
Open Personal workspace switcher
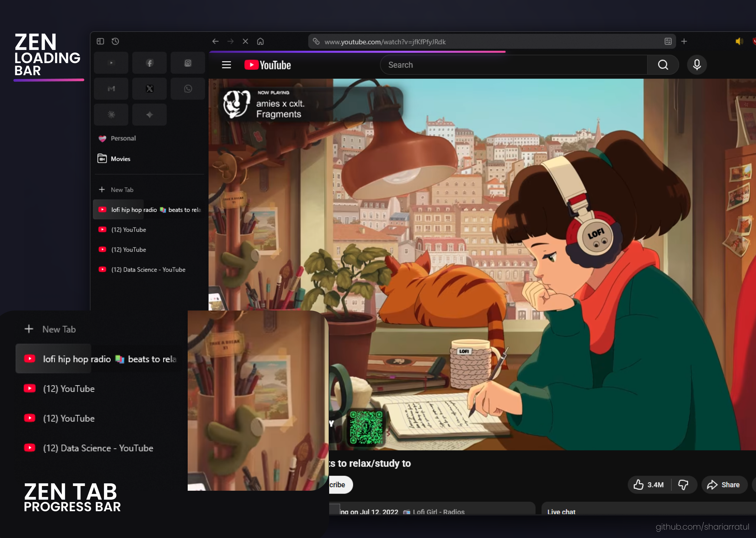[123, 138]
